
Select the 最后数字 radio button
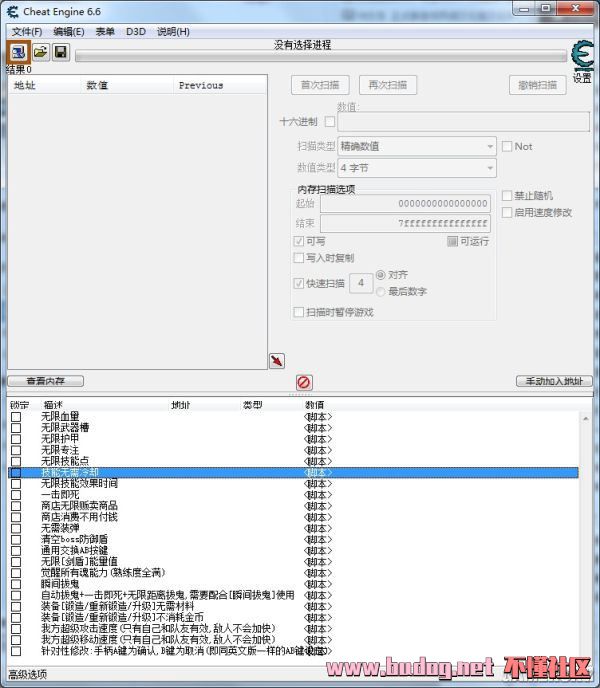381,291
